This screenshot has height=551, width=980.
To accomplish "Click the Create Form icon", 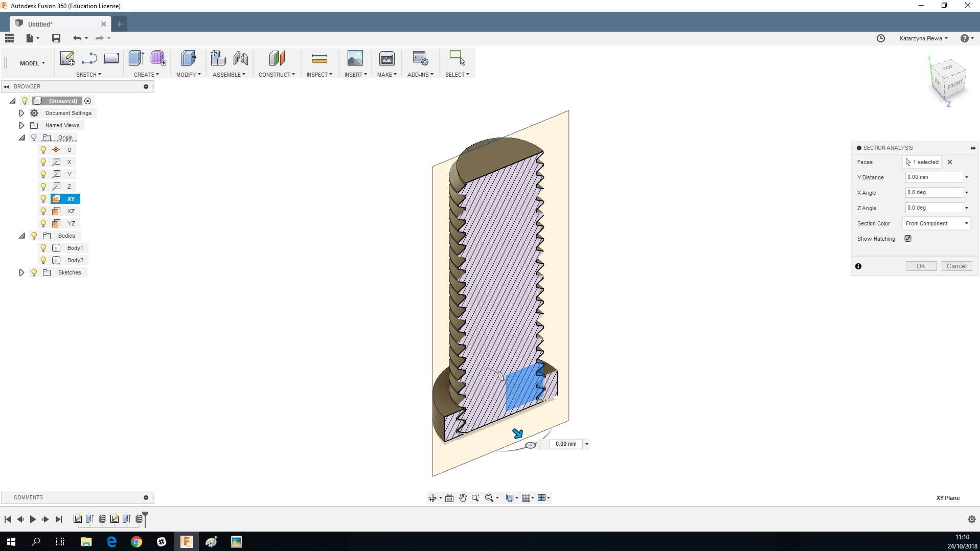I will tap(158, 58).
